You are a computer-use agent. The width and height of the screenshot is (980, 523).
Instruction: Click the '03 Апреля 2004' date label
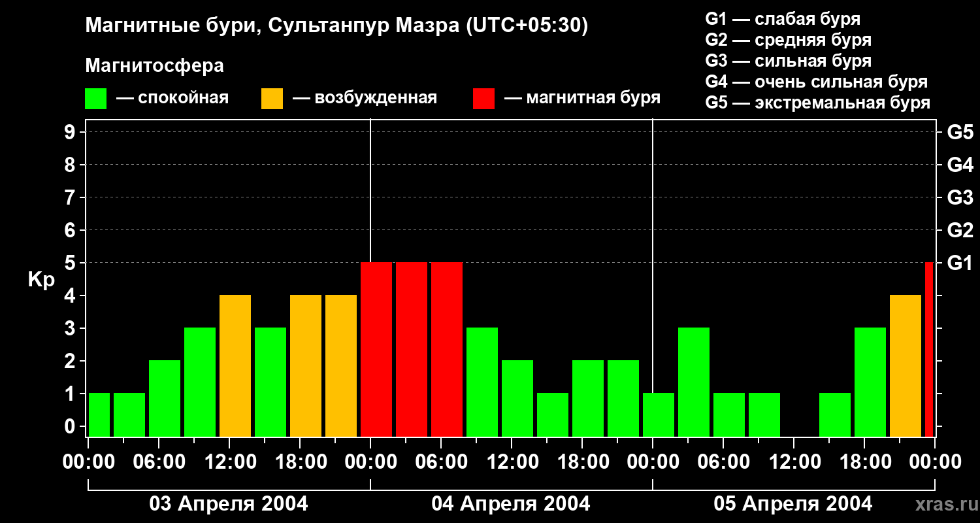(229, 504)
